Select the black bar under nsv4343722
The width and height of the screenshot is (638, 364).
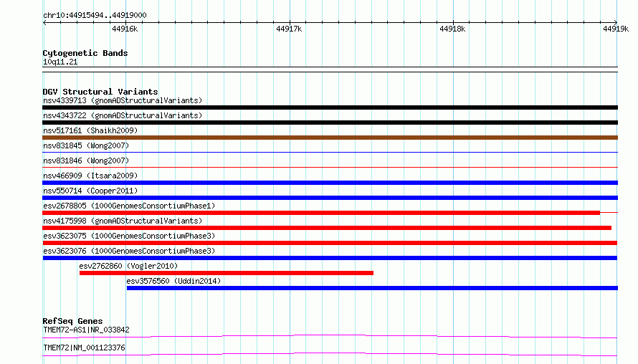coord(330,123)
